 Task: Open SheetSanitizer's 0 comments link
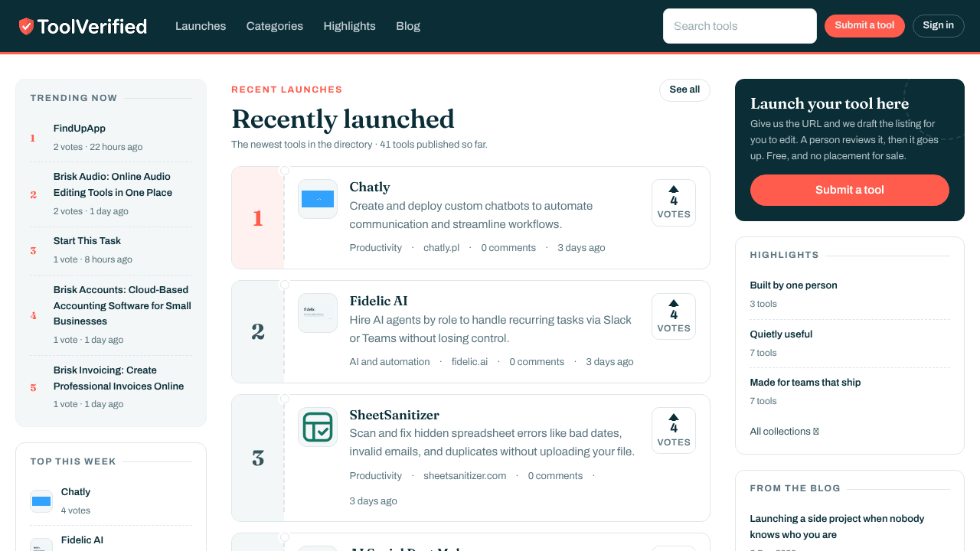click(555, 476)
